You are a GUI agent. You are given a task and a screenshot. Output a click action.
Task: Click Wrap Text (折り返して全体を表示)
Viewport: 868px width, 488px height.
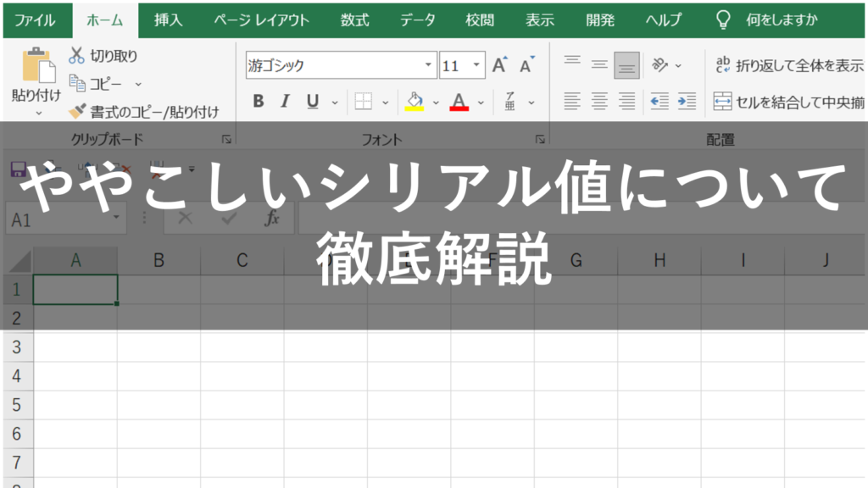pyautogui.click(x=789, y=65)
